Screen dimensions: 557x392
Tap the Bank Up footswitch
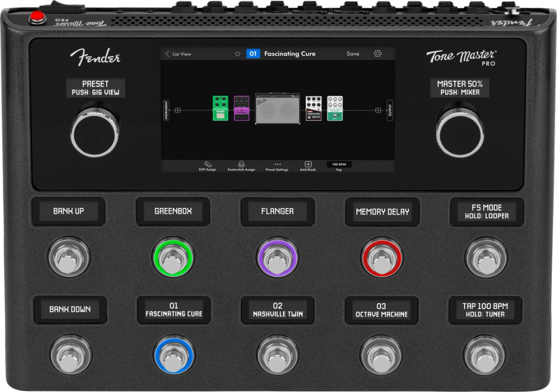pos(69,257)
